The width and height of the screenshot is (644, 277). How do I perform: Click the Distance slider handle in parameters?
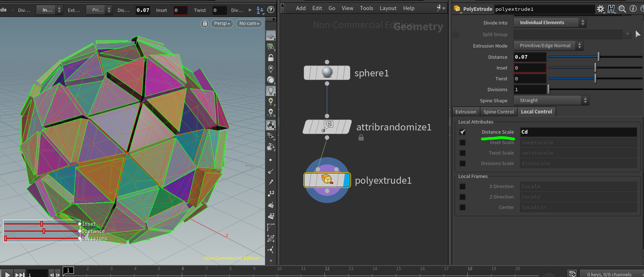pos(599,57)
